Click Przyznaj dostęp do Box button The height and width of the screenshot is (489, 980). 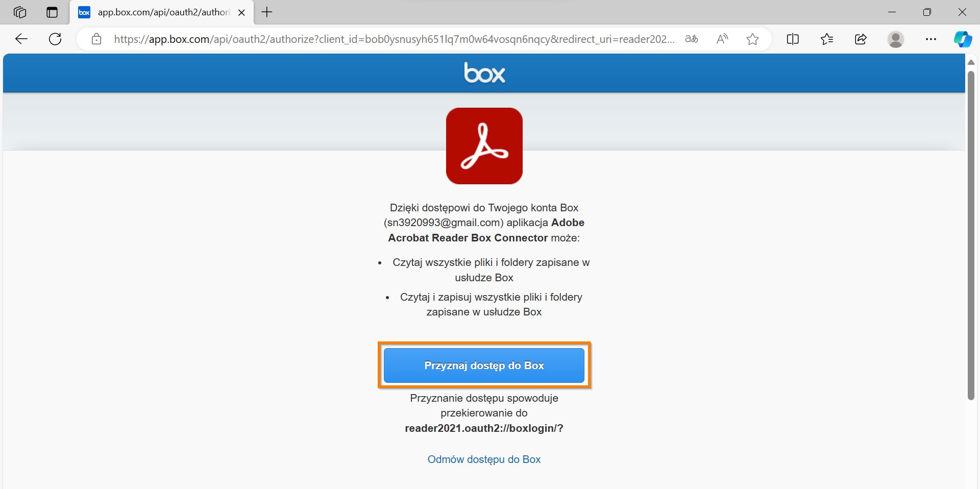tap(484, 365)
